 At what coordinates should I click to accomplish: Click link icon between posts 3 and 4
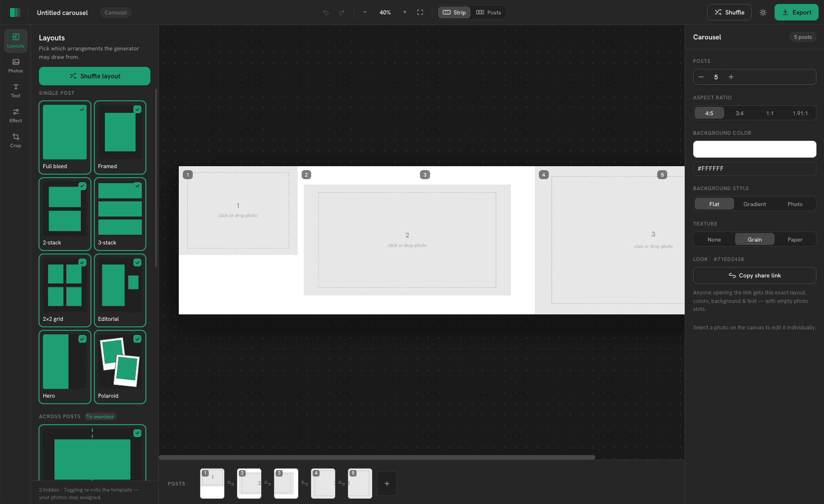[x=305, y=484]
